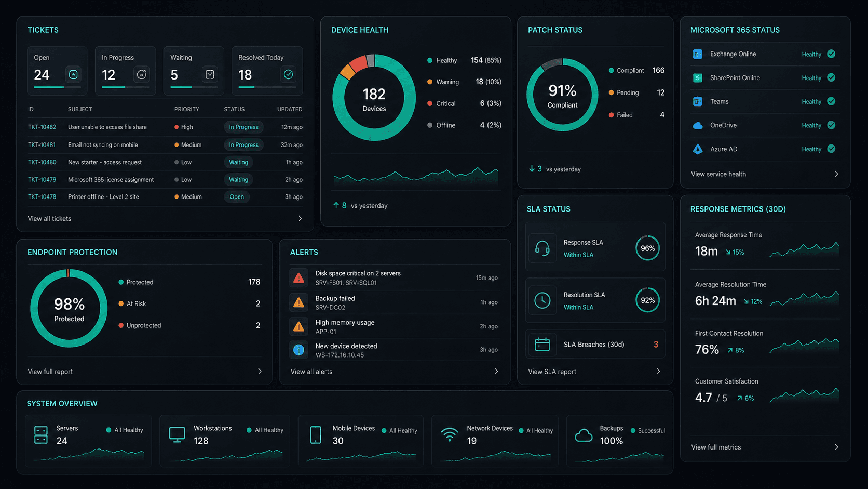Click the 6h 24m resolution time value

(715, 301)
